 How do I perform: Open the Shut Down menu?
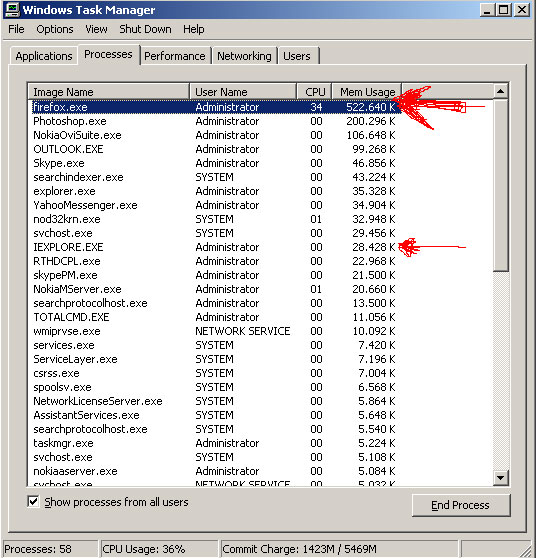coord(145,29)
